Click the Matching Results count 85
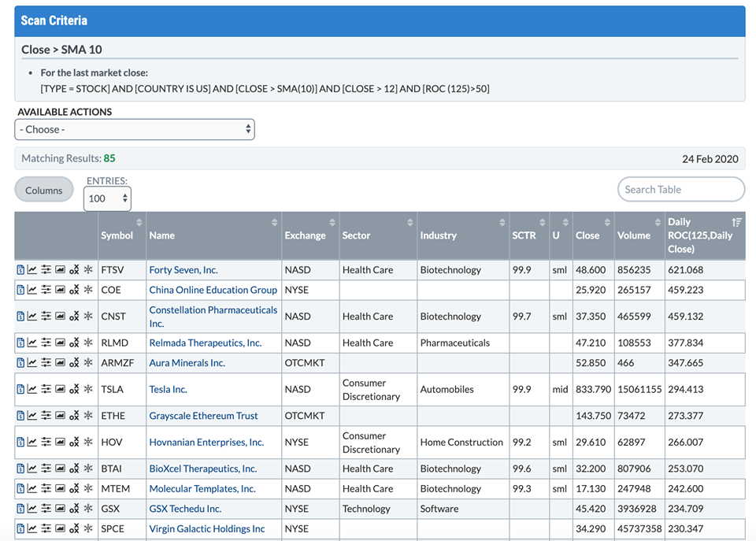This screenshot has width=756, height=541. [109, 158]
